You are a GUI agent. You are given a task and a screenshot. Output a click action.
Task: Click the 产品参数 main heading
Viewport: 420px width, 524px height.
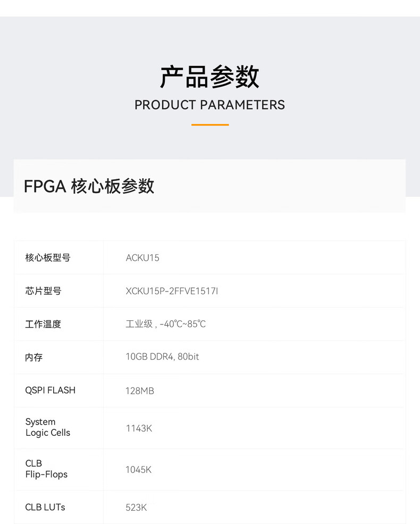pos(209,77)
